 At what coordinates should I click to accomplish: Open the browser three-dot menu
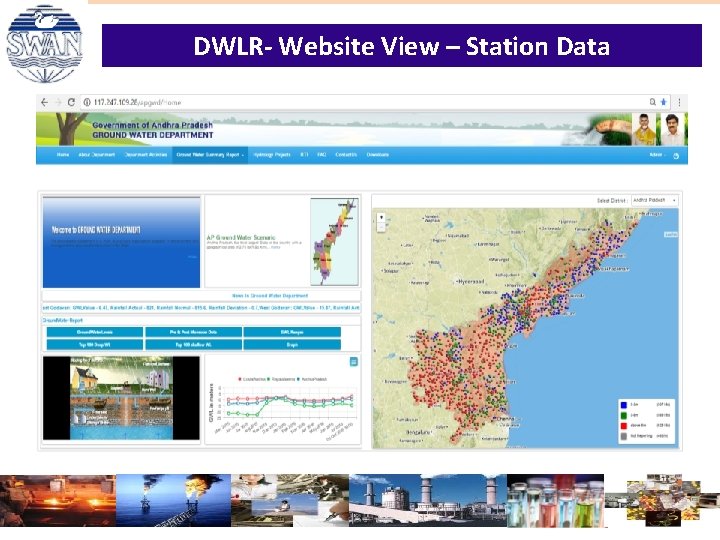pos(679,102)
